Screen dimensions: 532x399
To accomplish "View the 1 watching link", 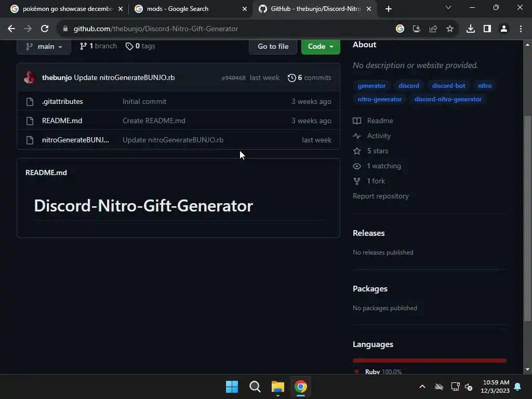I will pos(377,166).
